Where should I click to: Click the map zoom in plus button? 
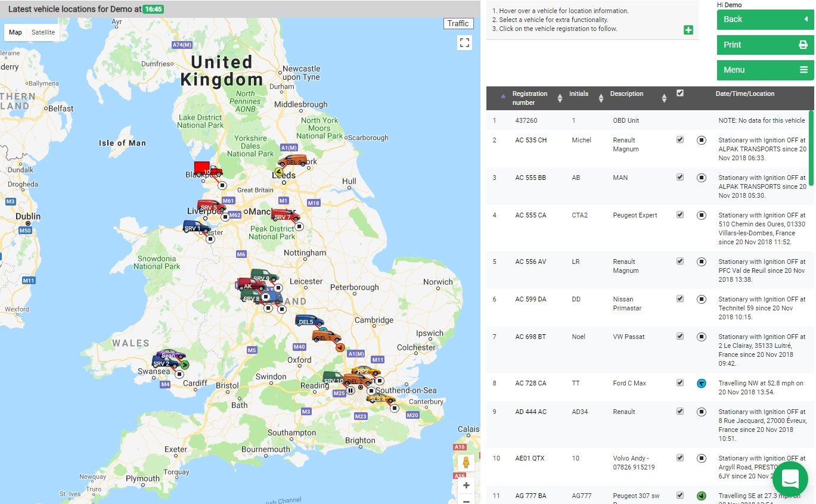(x=466, y=485)
